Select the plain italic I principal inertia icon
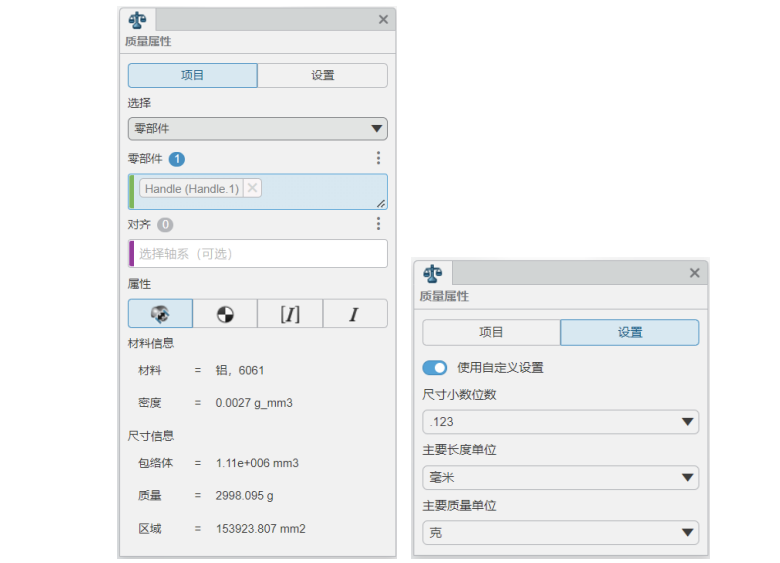The width and height of the screenshot is (780, 563). [354, 314]
